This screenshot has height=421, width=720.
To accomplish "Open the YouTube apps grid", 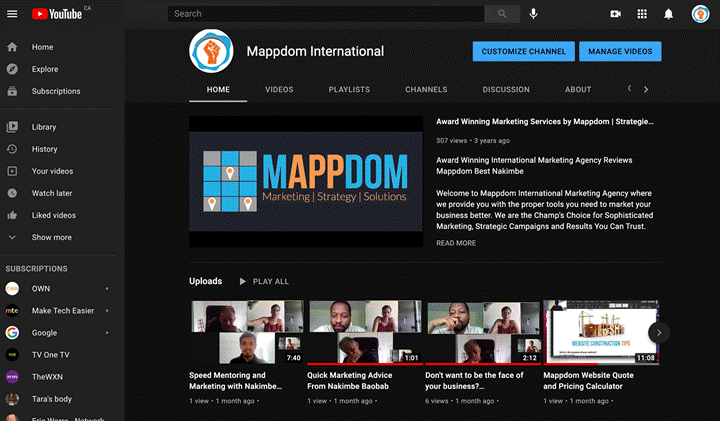I will pos(642,14).
